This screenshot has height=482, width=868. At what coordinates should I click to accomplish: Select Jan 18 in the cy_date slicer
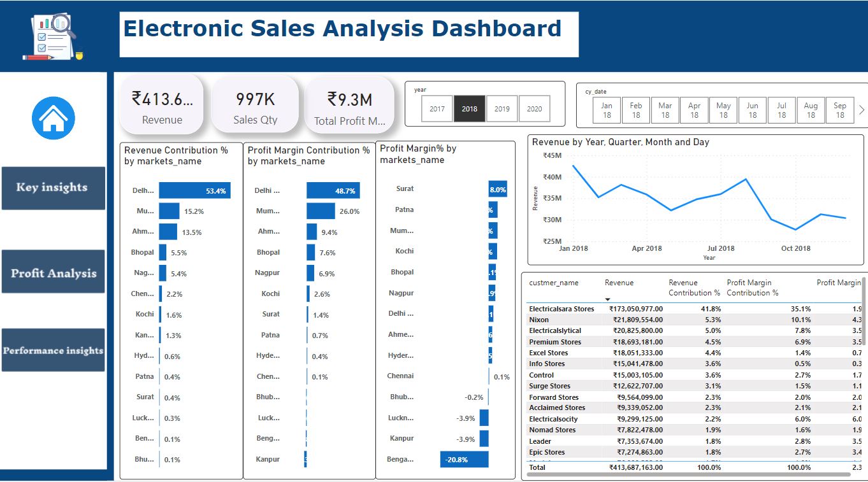pyautogui.click(x=606, y=109)
